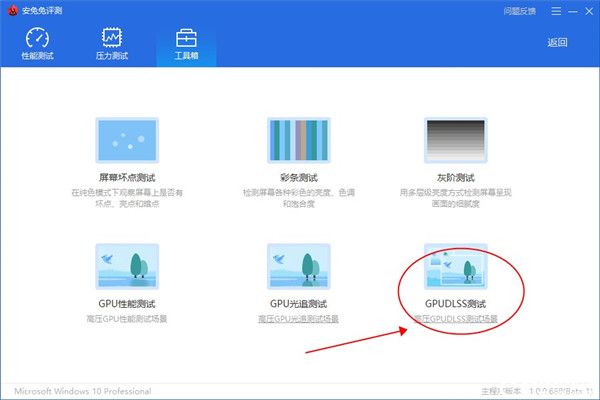Click the 高压GPU性能测试场景 description
This screenshot has width=600, height=400.
click(127, 318)
